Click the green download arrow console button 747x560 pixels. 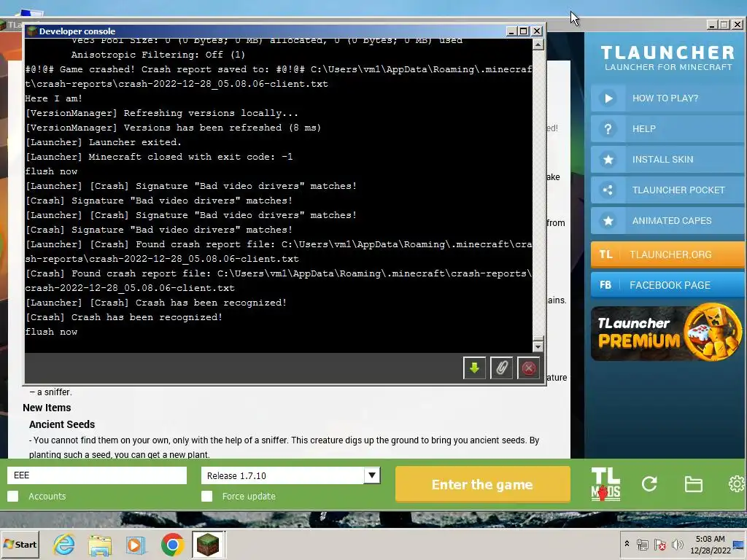coord(474,368)
